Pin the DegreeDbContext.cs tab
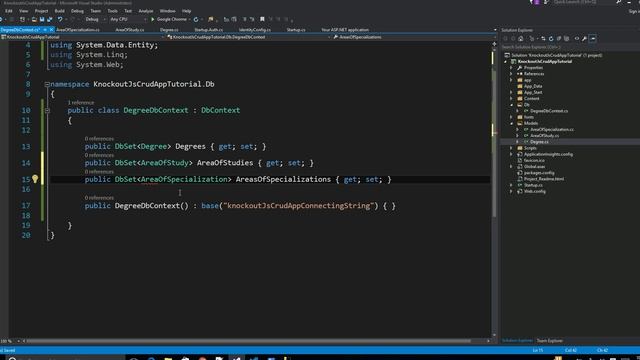 [45, 30]
